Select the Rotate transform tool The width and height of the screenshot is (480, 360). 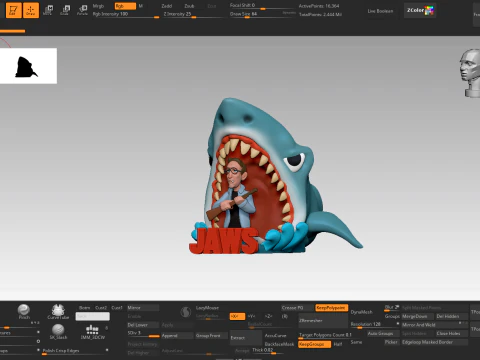82,10
